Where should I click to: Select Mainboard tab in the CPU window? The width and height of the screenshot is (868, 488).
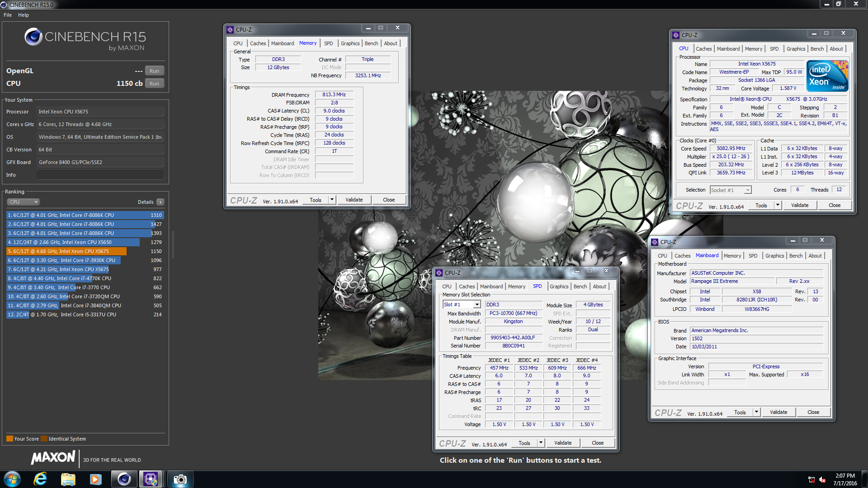point(728,49)
